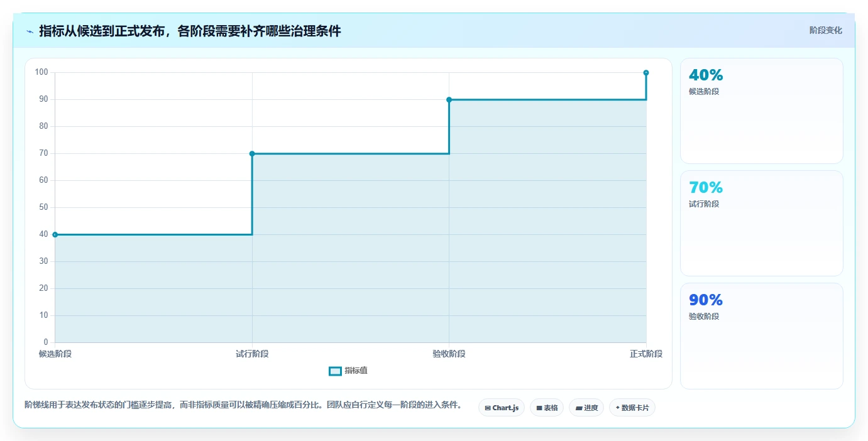Click the y-axis value 100
This screenshot has height=441, width=868.
coord(41,72)
